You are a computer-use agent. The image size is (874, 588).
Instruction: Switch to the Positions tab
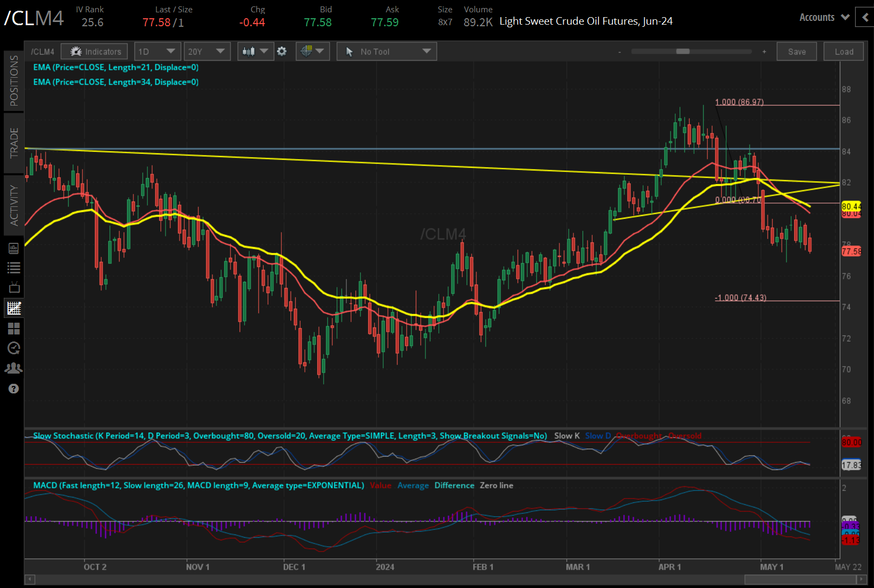pyautogui.click(x=14, y=80)
